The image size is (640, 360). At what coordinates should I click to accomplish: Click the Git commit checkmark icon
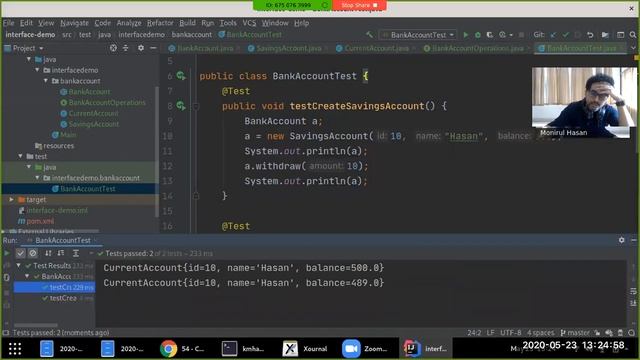tap(565, 35)
